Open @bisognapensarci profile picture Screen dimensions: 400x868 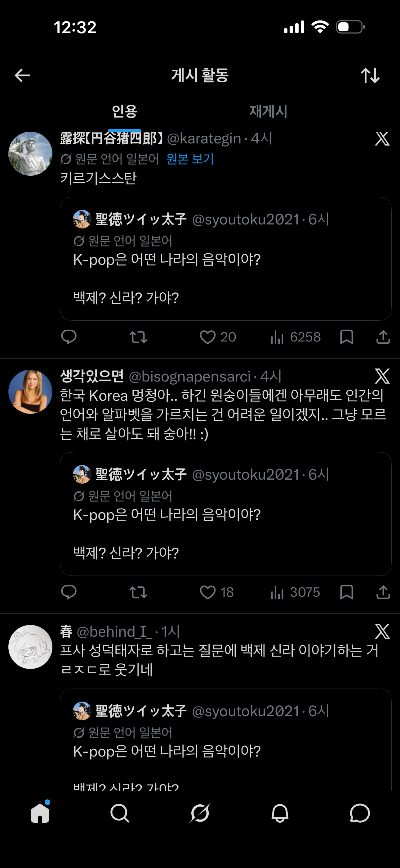(30, 392)
